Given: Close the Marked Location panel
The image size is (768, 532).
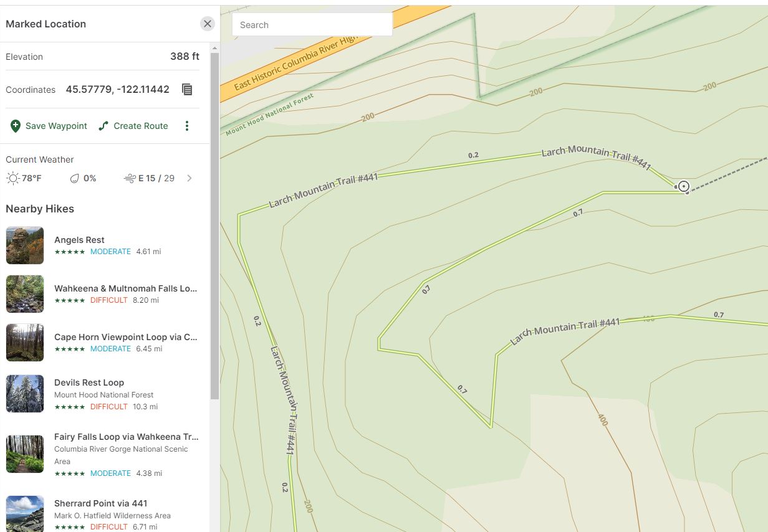Looking at the screenshot, I should coord(208,24).
